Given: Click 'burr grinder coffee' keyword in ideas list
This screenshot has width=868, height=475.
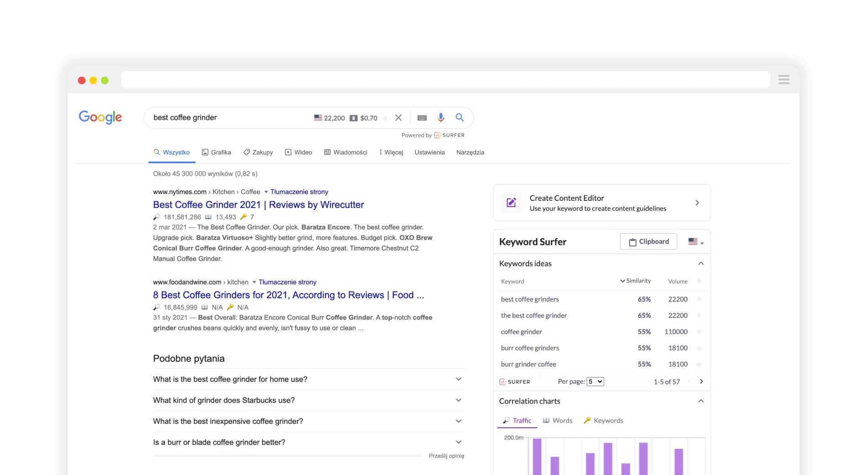Looking at the screenshot, I should [x=529, y=364].
